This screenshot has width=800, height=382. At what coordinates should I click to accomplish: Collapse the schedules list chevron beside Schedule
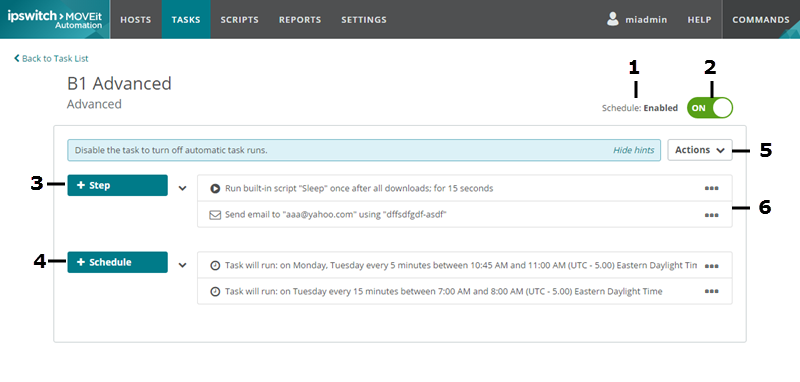coord(183,265)
